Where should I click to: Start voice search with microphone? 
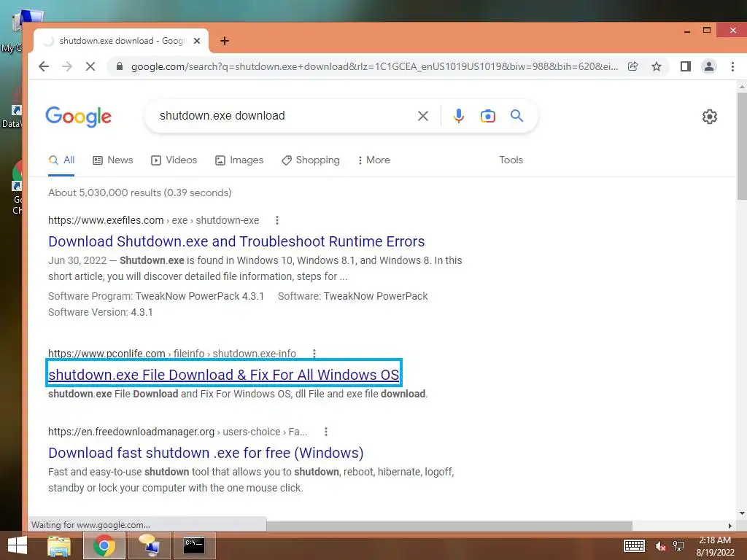coord(458,116)
